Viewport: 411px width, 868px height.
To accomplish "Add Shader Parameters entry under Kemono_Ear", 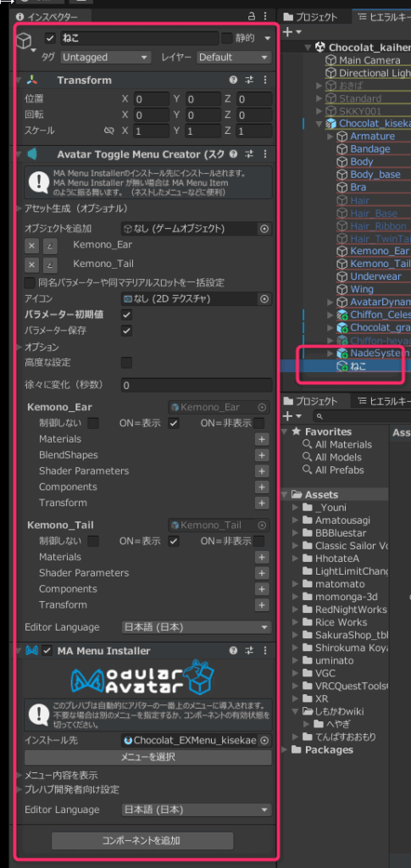I will pos(262,471).
